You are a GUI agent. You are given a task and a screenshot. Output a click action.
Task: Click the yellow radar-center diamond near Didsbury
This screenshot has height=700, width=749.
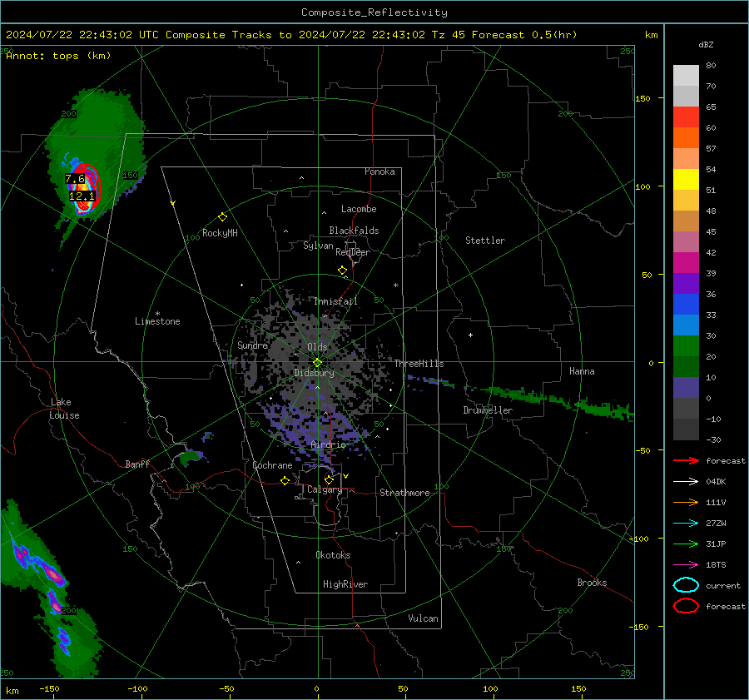[317, 363]
